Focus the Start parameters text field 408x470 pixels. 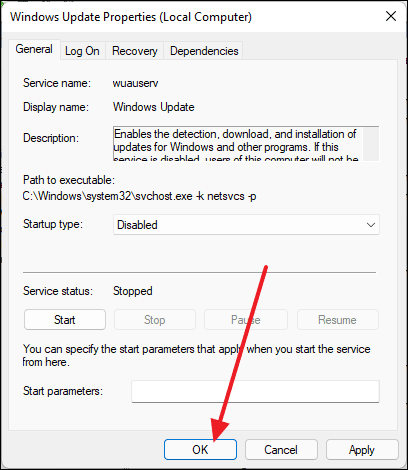[x=255, y=391]
